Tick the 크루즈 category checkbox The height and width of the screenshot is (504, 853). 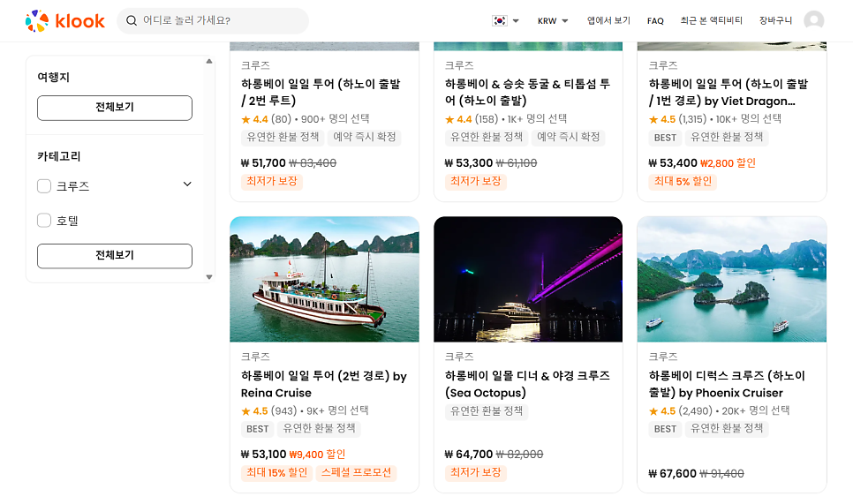(44, 186)
